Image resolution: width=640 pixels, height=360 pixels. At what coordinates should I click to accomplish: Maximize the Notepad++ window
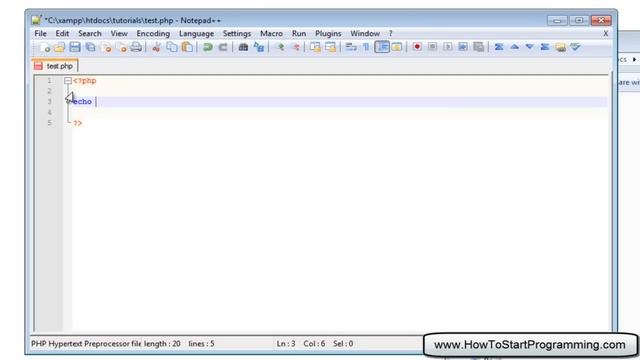point(579,20)
